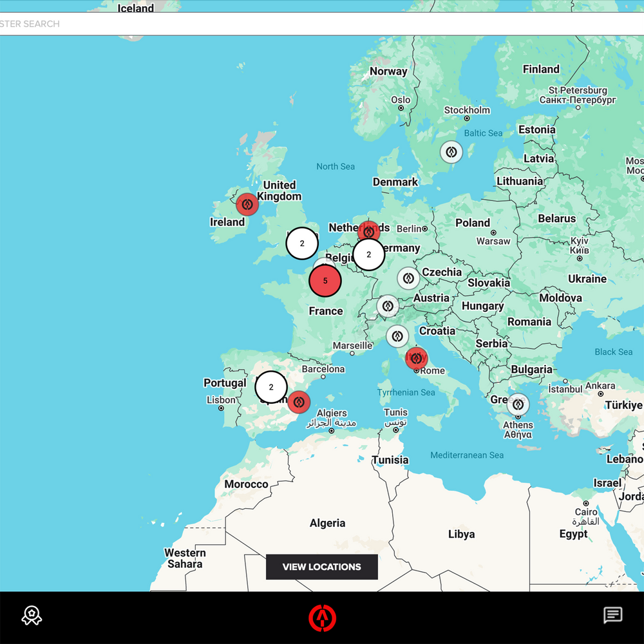Select the white marker near Czechia
This screenshot has width=644, height=644.
(408, 278)
